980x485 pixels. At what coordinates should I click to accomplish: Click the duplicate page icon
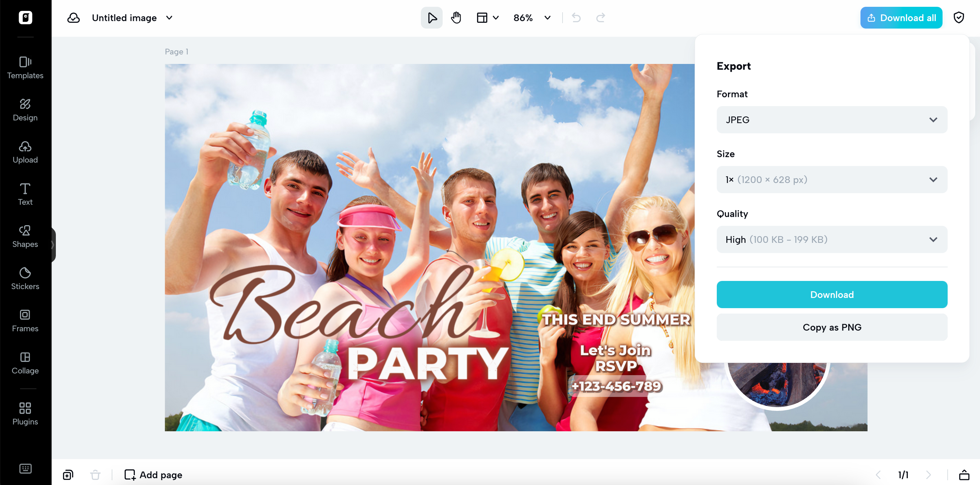(x=68, y=475)
